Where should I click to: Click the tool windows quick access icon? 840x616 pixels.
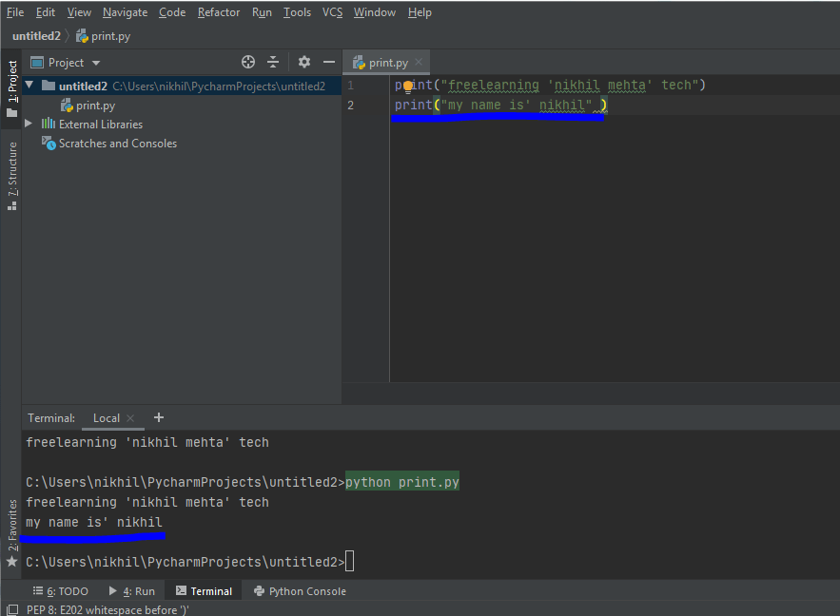12,609
